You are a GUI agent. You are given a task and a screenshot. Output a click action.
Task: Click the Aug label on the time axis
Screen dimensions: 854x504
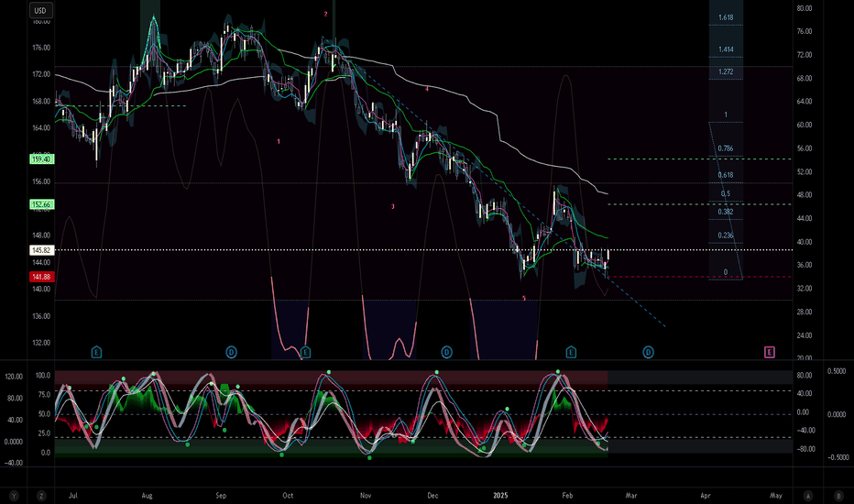(x=147, y=495)
